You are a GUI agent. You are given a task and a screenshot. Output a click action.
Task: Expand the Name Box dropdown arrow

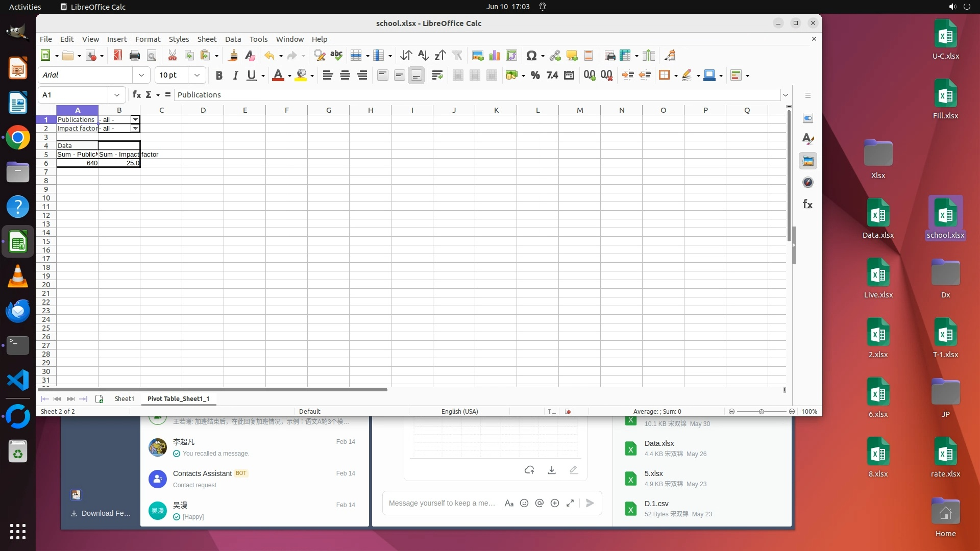point(117,95)
